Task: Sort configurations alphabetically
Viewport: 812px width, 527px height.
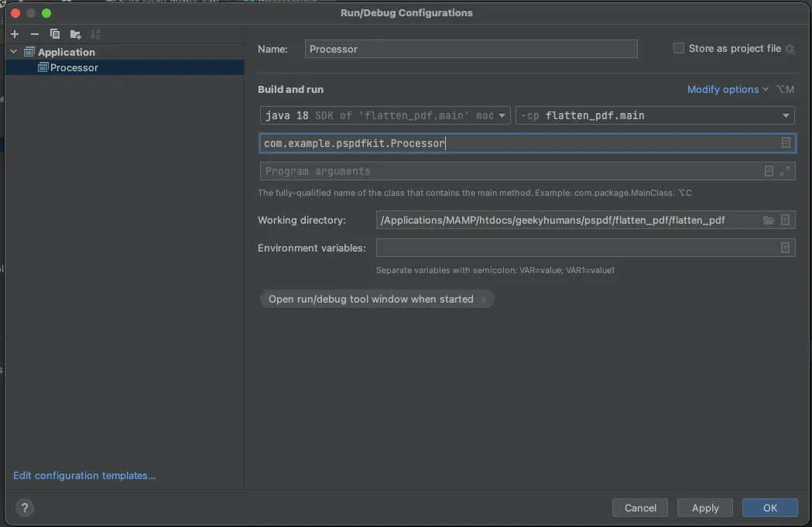Action: coord(95,34)
